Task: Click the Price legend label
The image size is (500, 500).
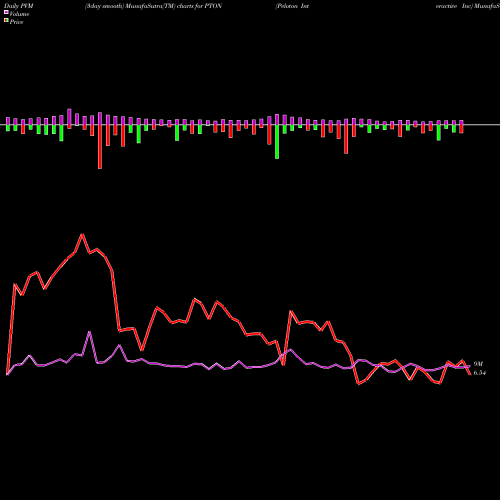Action: [16, 22]
